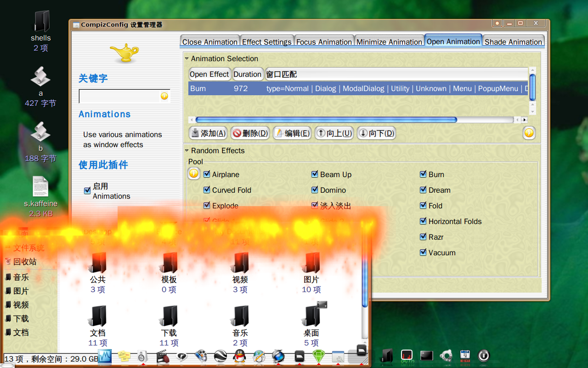Uncheck Burn in the random effects pool
The width and height of the screenshot is (588, 368).
click(423, 174)
